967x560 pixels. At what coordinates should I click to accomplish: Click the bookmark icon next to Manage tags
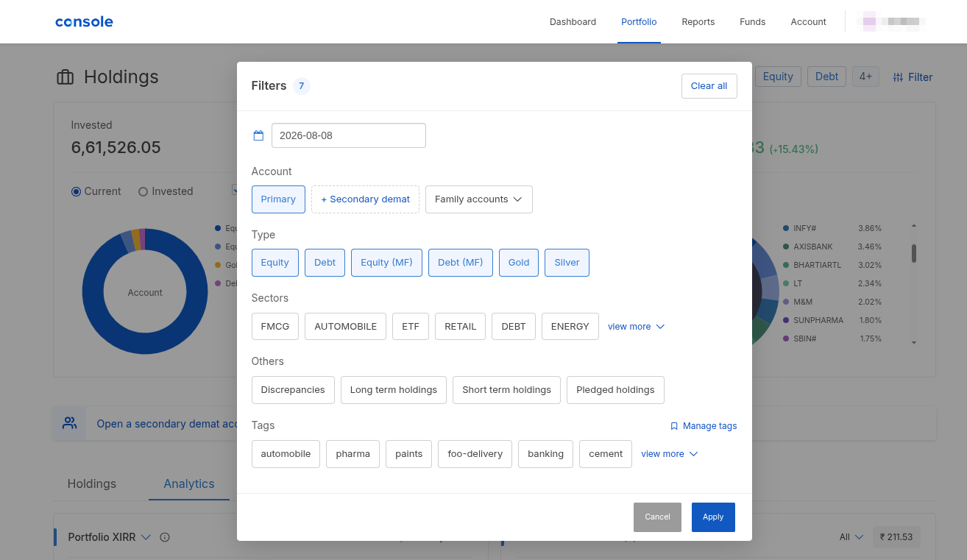click(x=674, y=426)
